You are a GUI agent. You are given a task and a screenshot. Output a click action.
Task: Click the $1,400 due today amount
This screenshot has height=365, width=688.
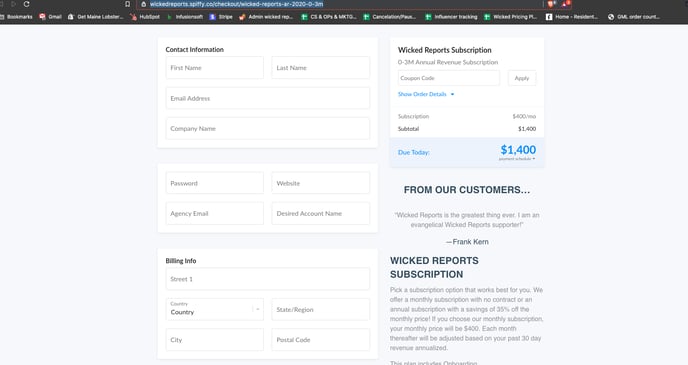[518, 150]
